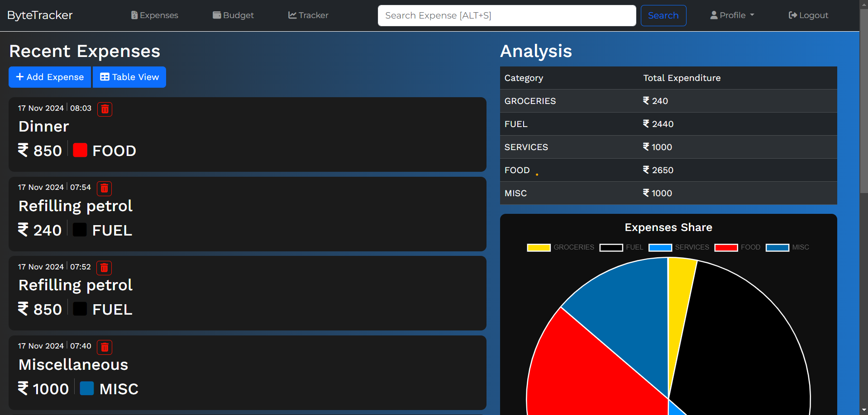Viewport: 868px width, 415px height.
Task: Click the ₹ 1000 amount on Miscellaneous card
Action: [x=43, y=389]
